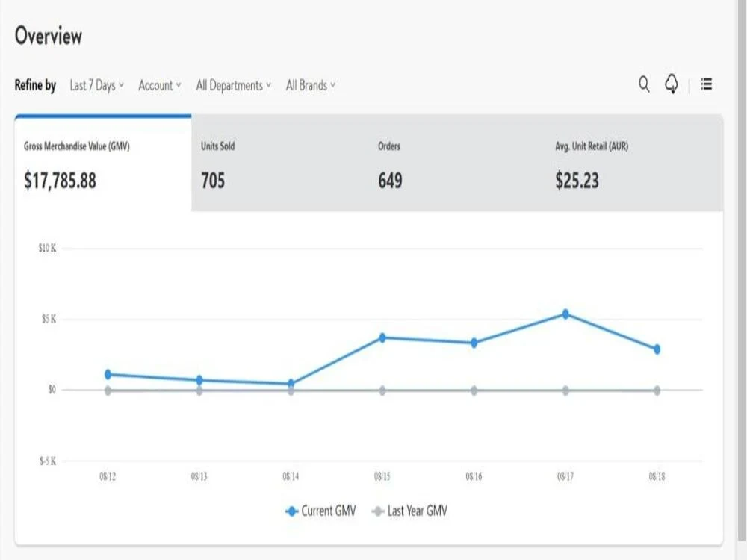Click the 08/16 Current GMV data point
Viewport: 747px width, 560px height.
click(x=474, y=343)
